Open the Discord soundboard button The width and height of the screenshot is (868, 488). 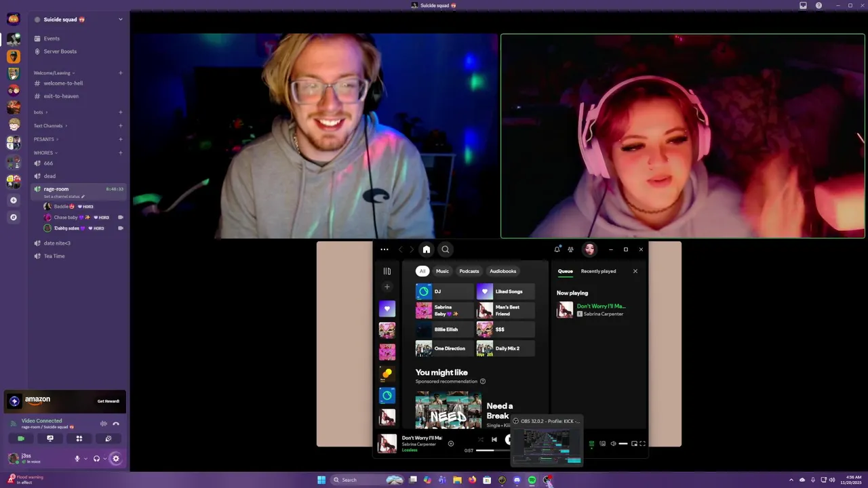click(x=108, y=439)
